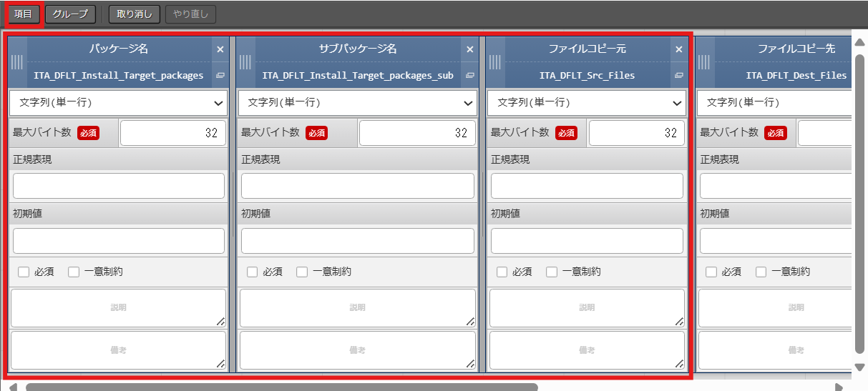Viewport: 868px width, 391px height.
Task: Edit 最大バイト数 field in ファイルコピー元 column
Action: tap(636, 133)
